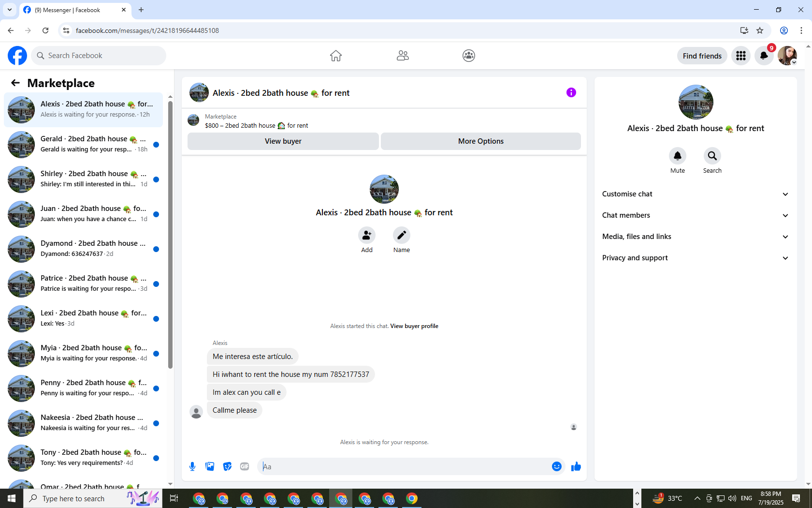Click the message with phone number 7852177537
Screen dimensions: 812x508
(x=291, y=374)
